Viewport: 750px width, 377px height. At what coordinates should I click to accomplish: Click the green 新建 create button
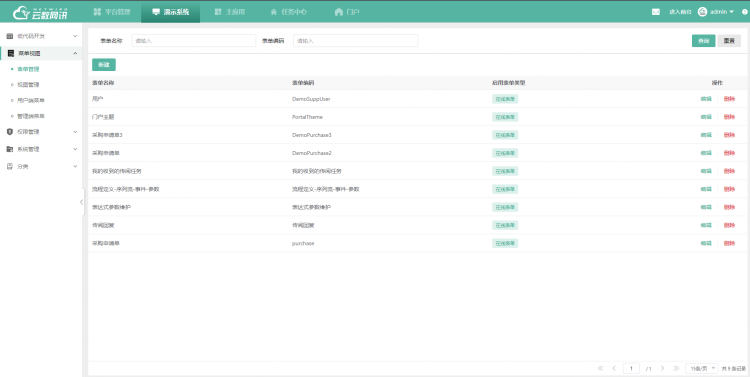[104, 65]
